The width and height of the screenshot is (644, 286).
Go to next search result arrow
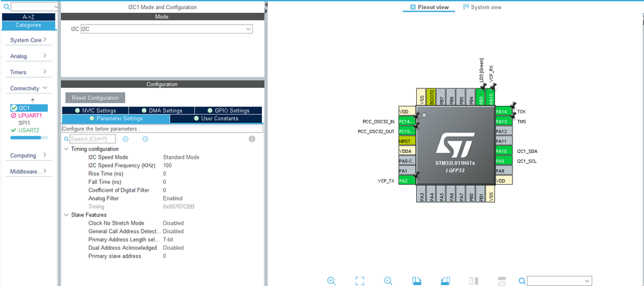[x=145, y=139]
